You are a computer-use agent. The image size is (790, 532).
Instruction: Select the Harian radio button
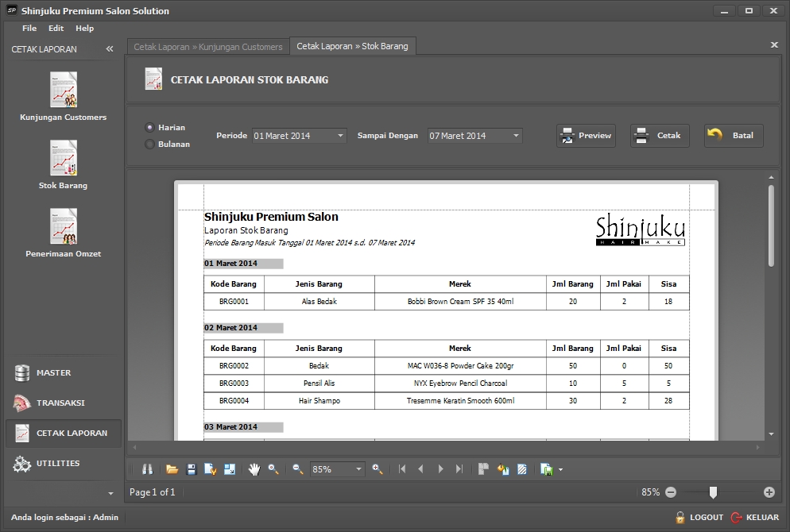149,127
